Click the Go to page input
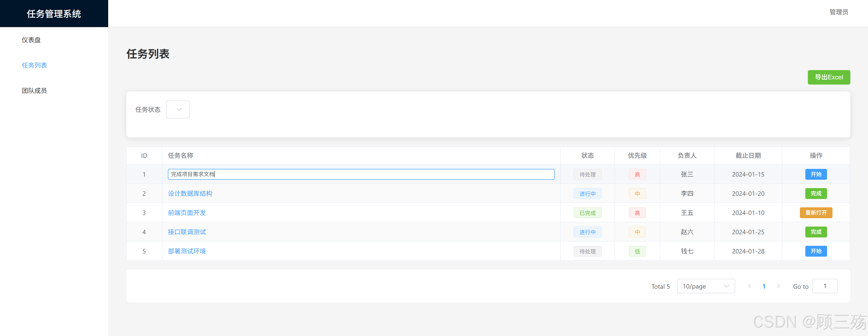This screenshot has height=336, width=868. pos(825,286)
